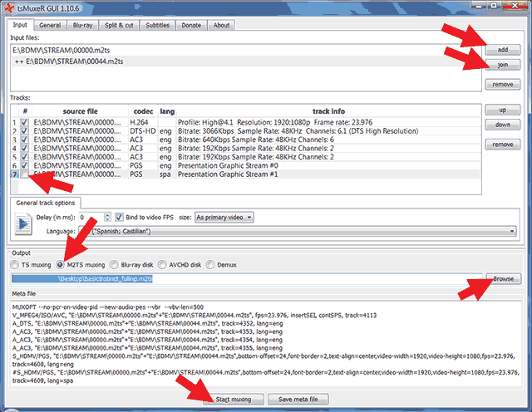
Task: Click the tsMuxeR app icon in title bar
Action: click(9, 7)
